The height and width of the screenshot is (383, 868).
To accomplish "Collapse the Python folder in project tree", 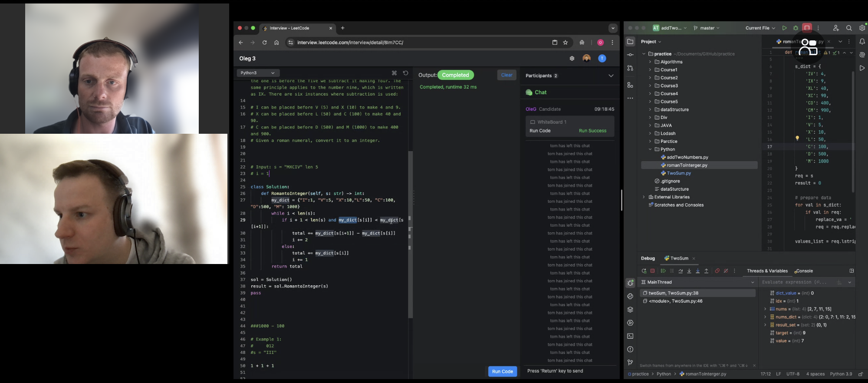I will pyautogui.click(x=650, y=149).
